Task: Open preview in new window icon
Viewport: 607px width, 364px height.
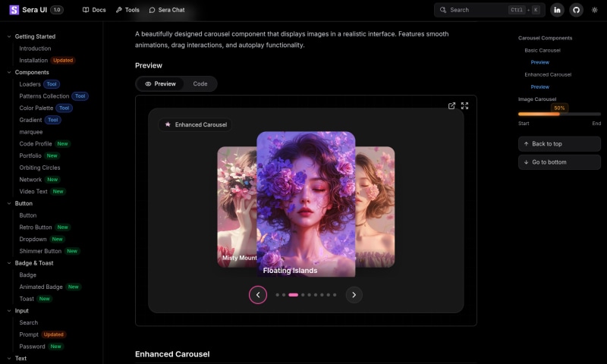Action: 452,105
